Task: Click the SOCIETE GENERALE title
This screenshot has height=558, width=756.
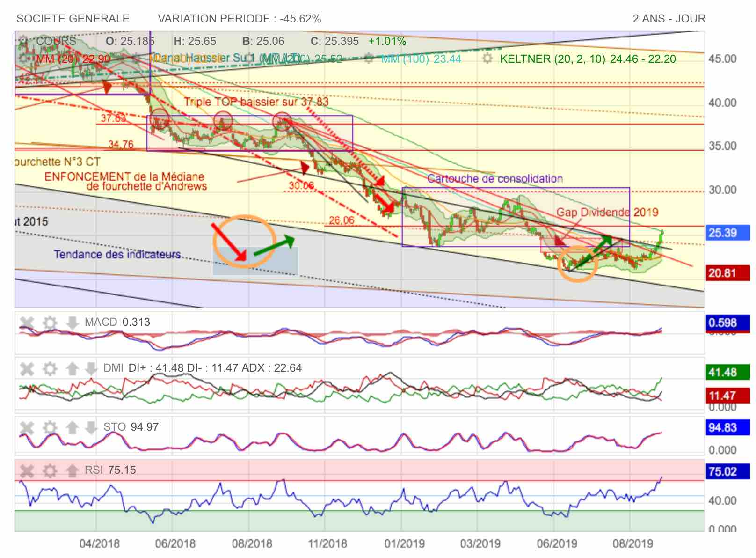Action: [73, 19]
